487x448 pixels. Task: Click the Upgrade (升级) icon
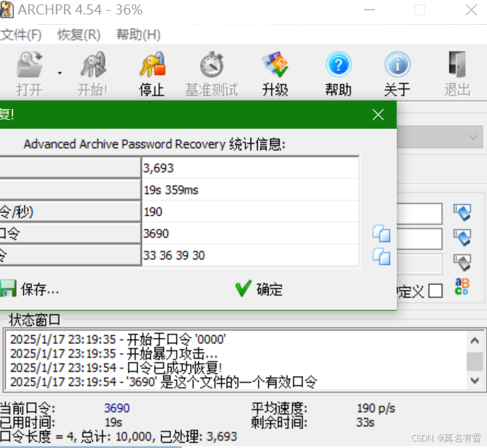point(275,65)
